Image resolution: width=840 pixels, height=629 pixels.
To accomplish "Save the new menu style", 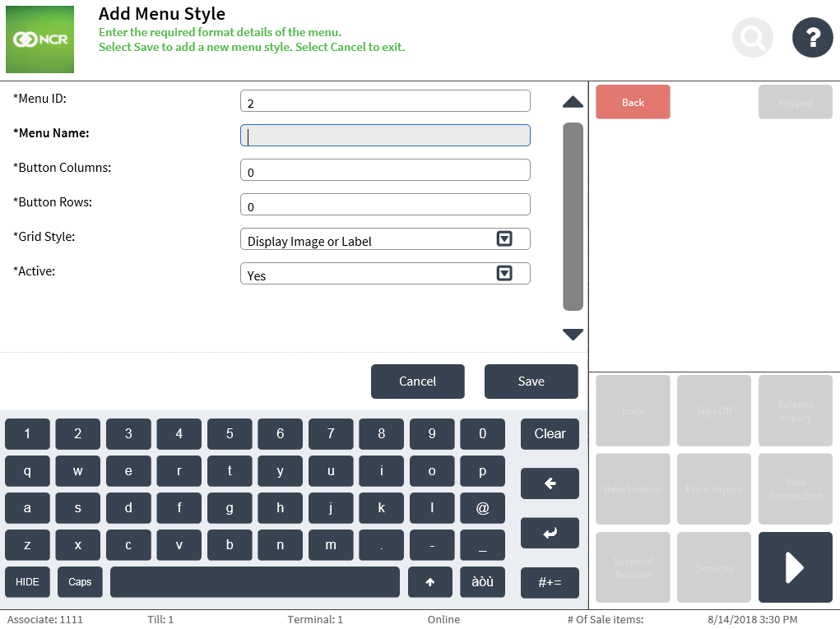I will [531, 382].
